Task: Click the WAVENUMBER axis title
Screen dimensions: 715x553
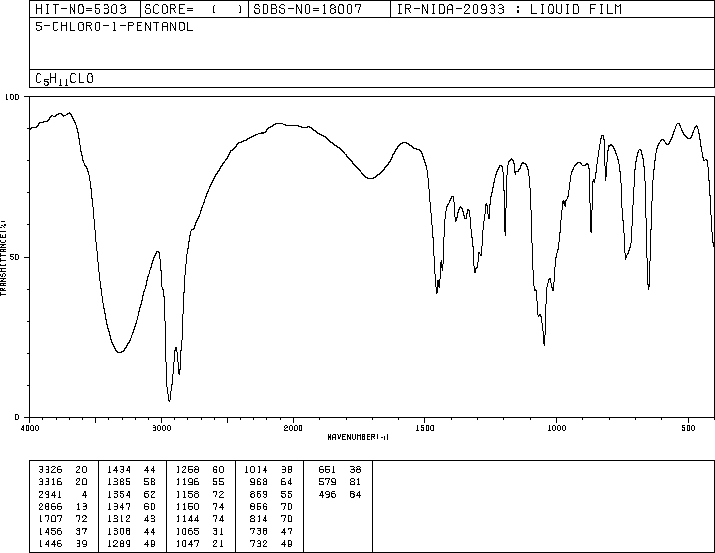Action: 358,437
